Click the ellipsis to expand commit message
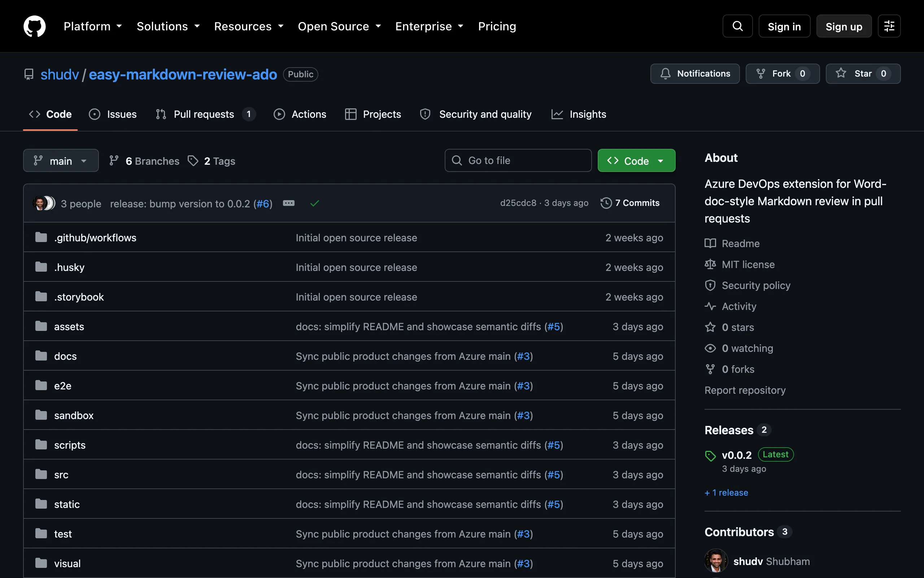The width and height of the screenshot is (924, 578). (289, 203)
